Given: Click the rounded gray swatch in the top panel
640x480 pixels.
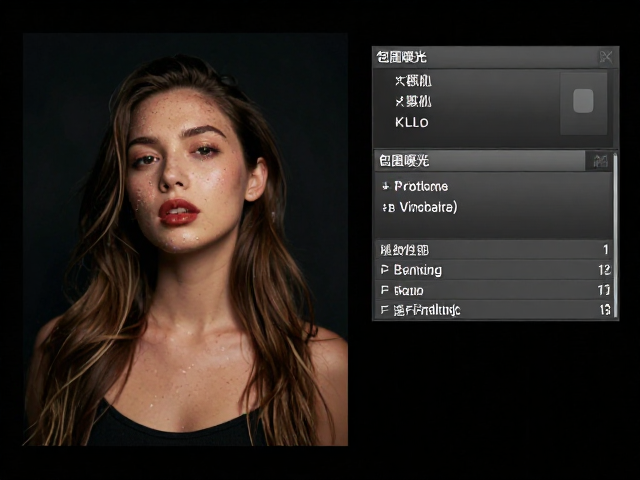Looking at the screenshot, I should 583,101.
